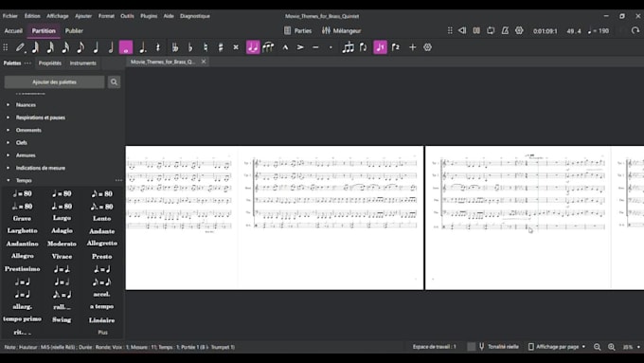This screenshot has height=363, width=644.
Task: Rewind playback to start
Action: click(462, 31)
